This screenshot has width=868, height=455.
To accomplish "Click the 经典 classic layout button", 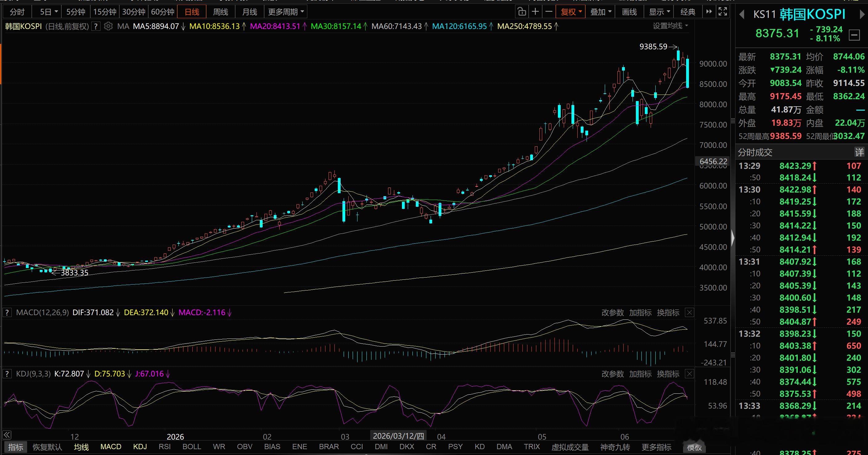I will (688, 12).
